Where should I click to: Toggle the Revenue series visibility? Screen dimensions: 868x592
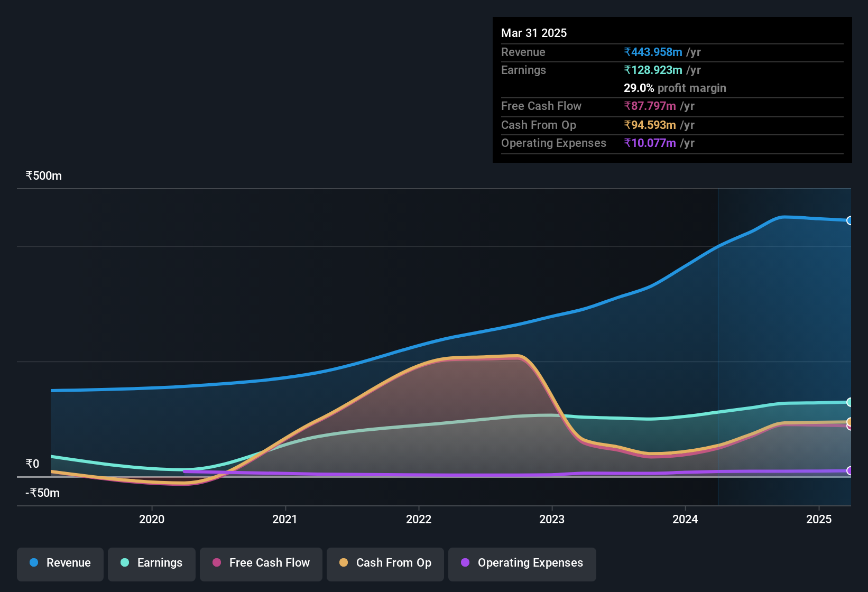pos(60,563)
